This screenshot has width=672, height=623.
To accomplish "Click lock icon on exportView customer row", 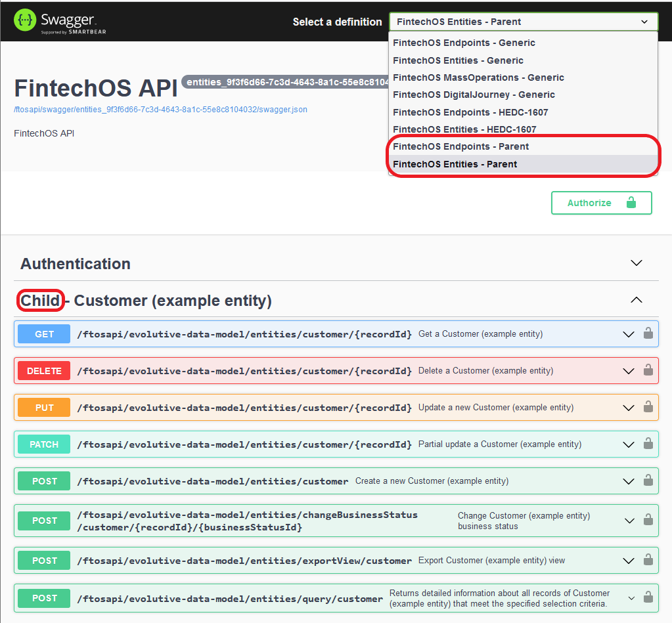I will click(648, 560).
